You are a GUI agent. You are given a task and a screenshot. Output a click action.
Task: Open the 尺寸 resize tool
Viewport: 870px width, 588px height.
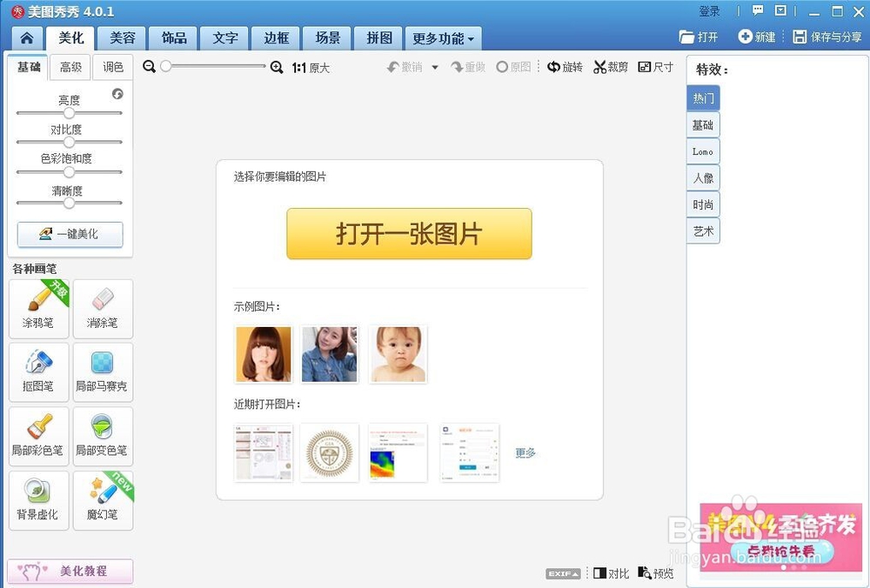tap(656, 67)
